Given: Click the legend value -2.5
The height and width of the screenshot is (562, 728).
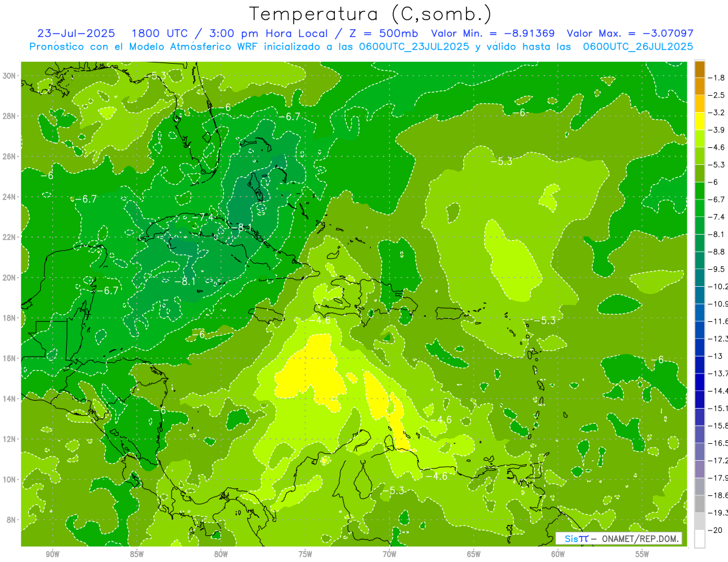Looking at the screenshot, I should click(717, 95).
